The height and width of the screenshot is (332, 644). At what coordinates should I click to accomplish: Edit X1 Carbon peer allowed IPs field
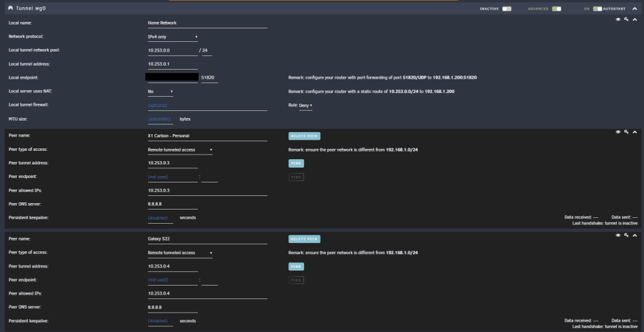point(207,191)
